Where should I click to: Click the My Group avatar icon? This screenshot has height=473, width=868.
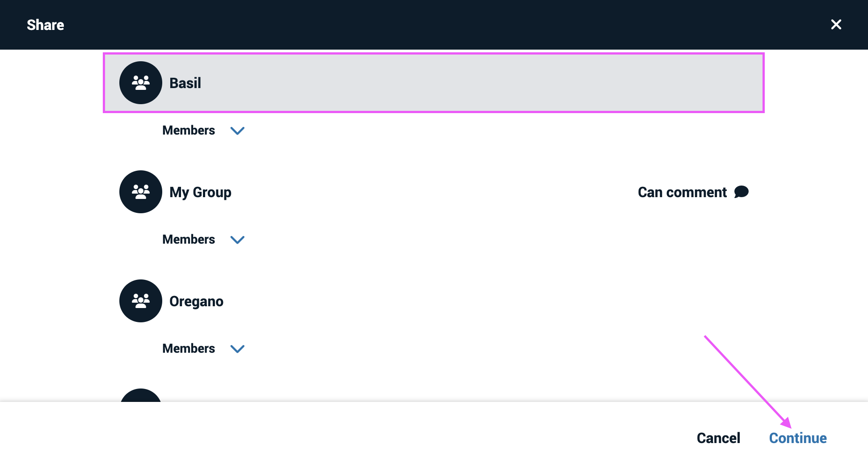[x=141, y=192]
